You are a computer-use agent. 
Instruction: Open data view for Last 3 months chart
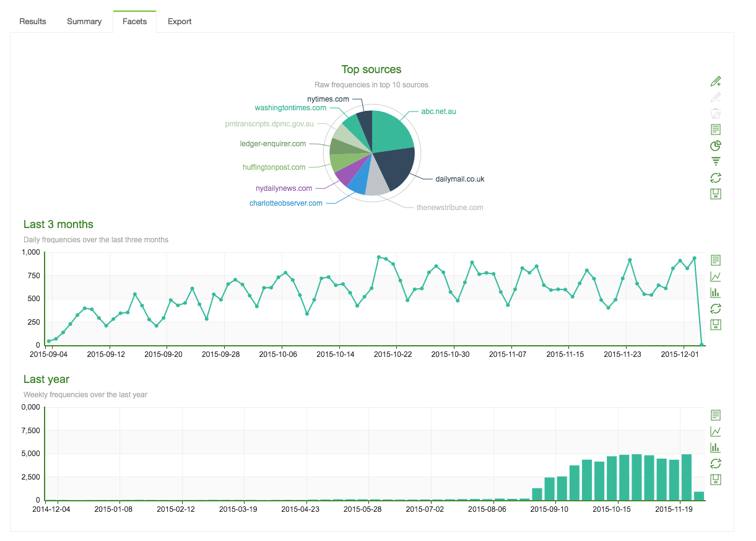click(716, 260)
